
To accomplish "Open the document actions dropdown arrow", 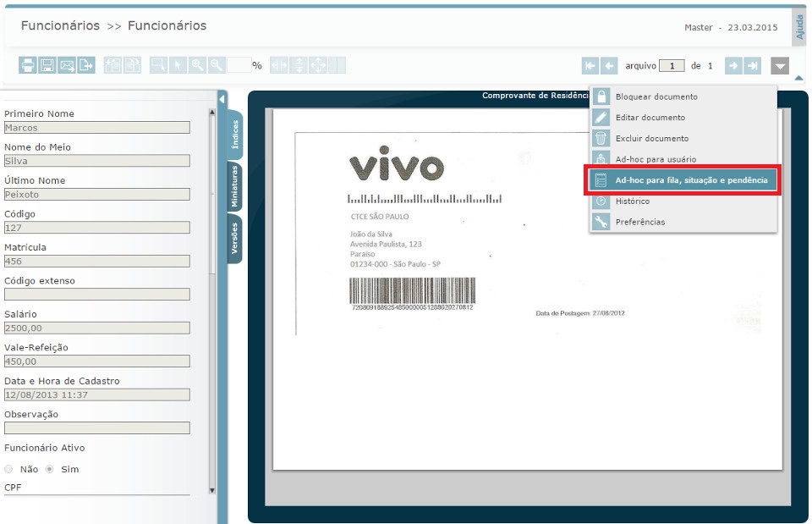I will 780,66.
